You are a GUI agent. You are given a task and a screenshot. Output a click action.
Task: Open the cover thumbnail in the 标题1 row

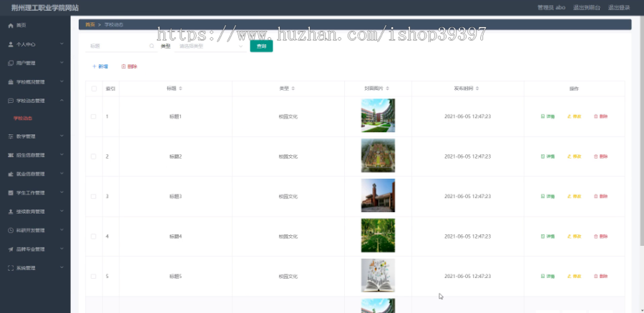pyautogui.click(x=378, y=115)
